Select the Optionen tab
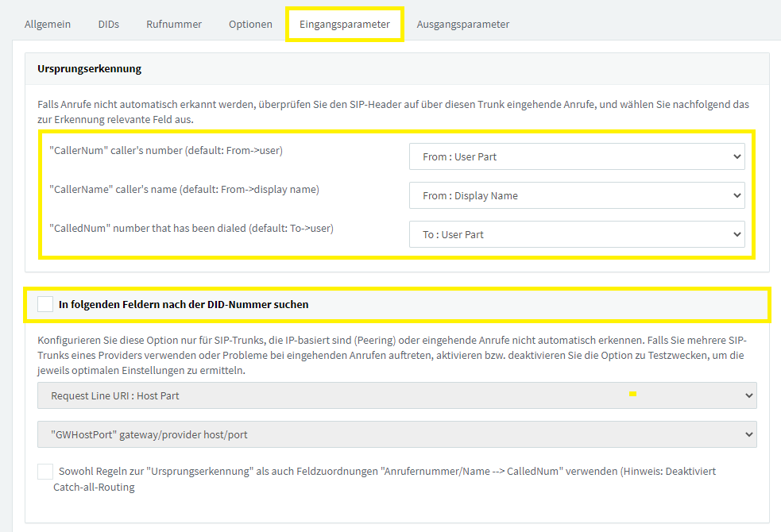Image resolution: width=781 pixels, height=532 pixels. (x=250, y=24)
